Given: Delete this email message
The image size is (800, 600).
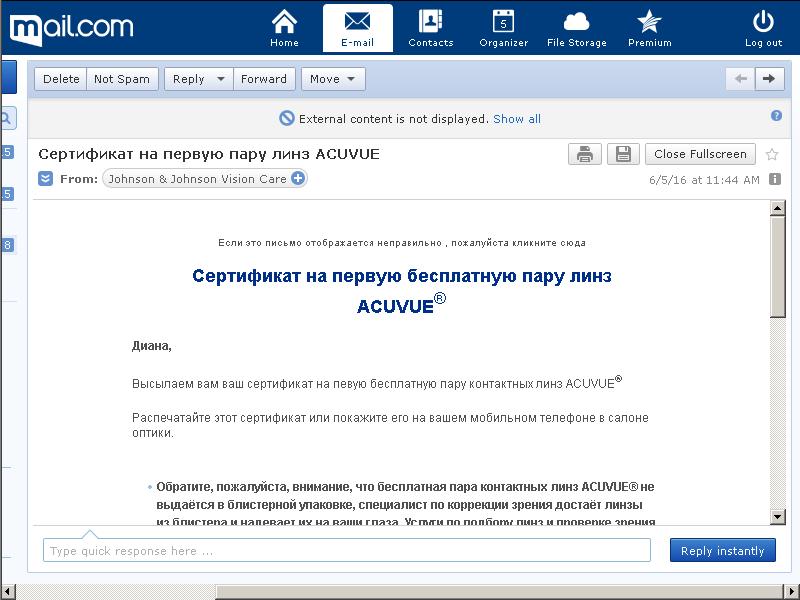Looking at the screenshot, I should point(61,79).
